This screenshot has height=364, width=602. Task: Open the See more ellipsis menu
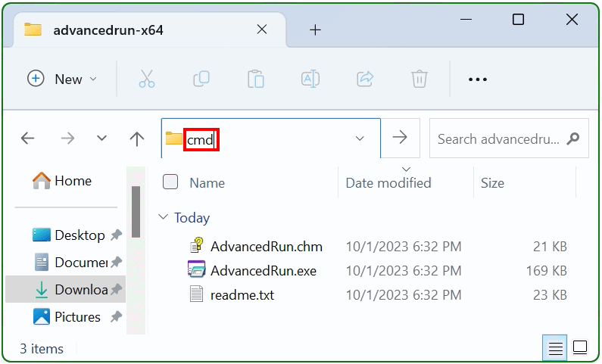pyautogui.click(x=477, y=79)
